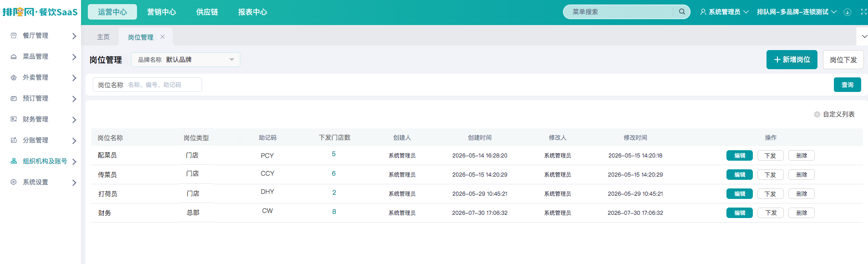Expand the 菜品管理 sidebar menu
This screenshot has height=264, width=868.
[x=74, y=57]
